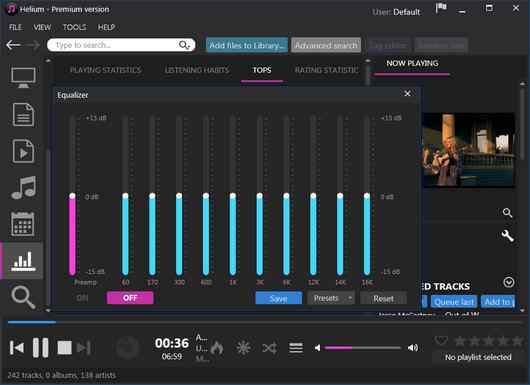Open the magnifier search icon in the sidebar
The height and width of the screenshot is (385, 530).
[23, 297]
